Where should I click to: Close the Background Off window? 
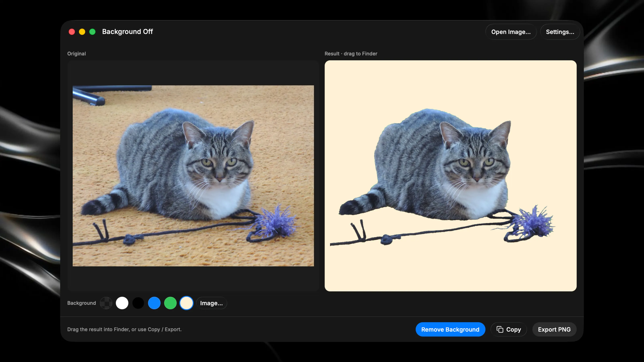(x=72, y=32)
